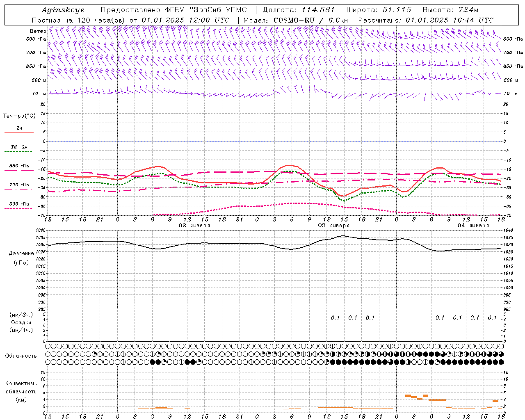Click the '(мм/3ч.)' precipitation unit label
The image size is (525, 420).
(21, 315)
